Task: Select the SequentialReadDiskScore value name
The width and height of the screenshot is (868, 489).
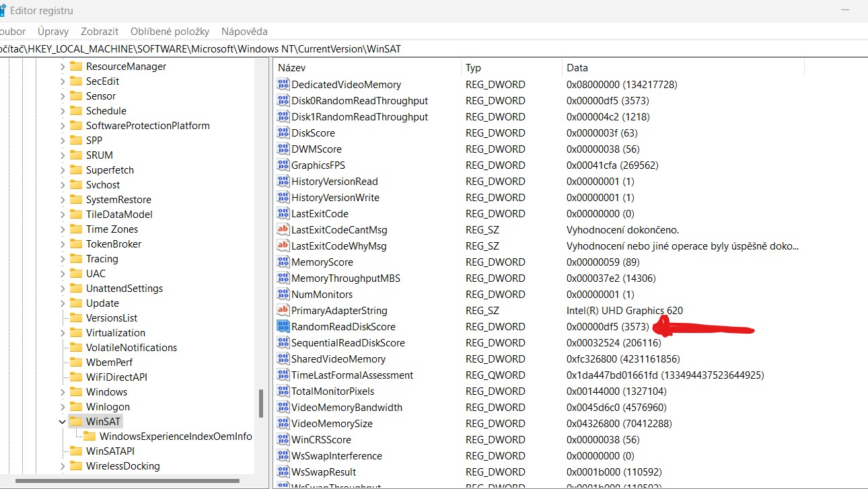Action: [x=348, y=342]
